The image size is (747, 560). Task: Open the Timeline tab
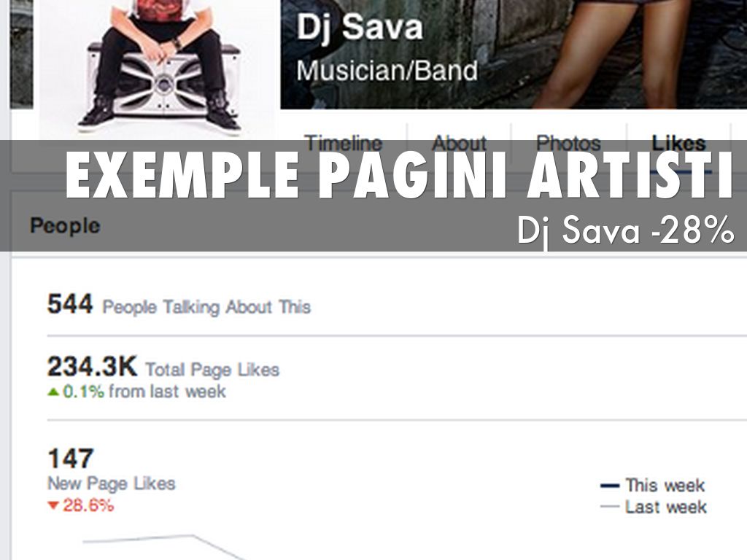[344, 143]
